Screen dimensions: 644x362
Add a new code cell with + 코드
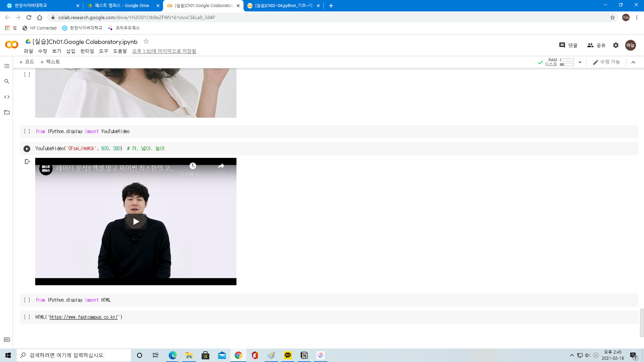[26, 62]
